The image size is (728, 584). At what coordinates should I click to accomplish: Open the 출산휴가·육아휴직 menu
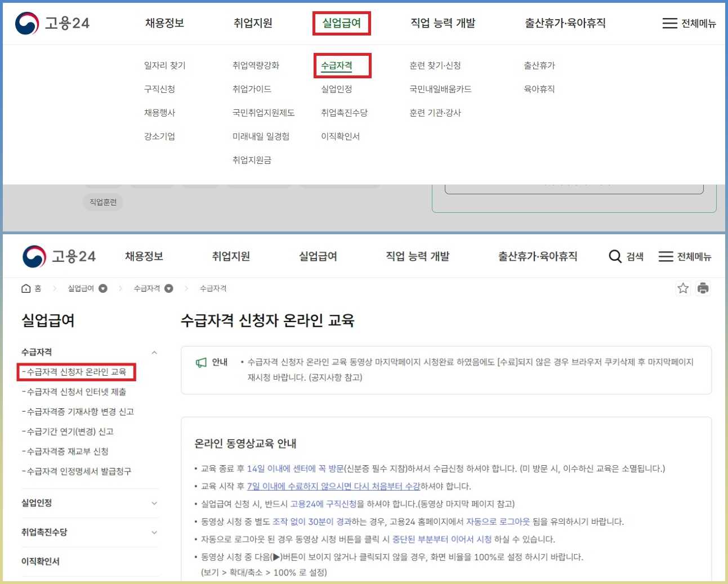click(538, 256)
